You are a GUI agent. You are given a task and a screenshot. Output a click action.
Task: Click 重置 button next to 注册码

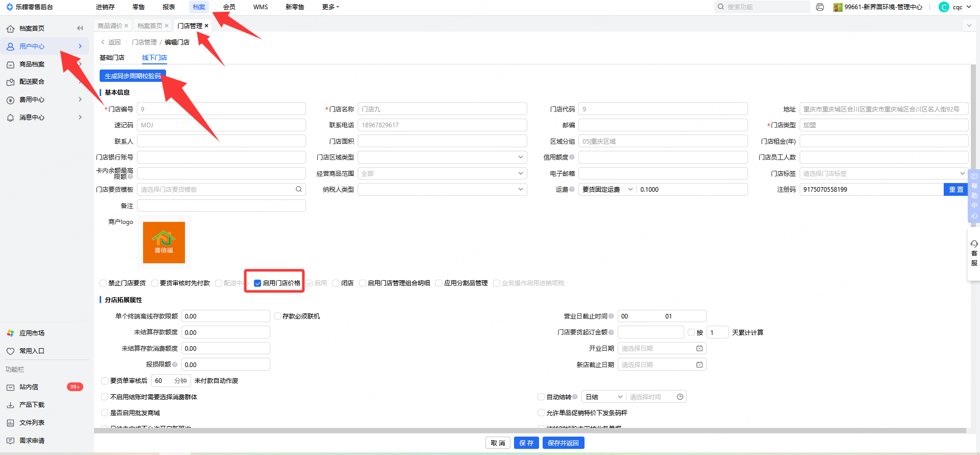coord(956,189)
